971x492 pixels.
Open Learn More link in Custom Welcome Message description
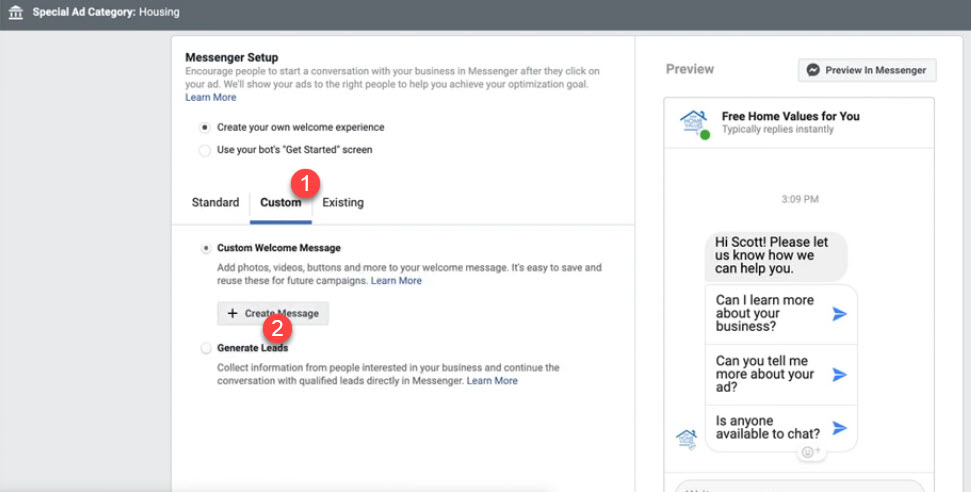point(396,281)
